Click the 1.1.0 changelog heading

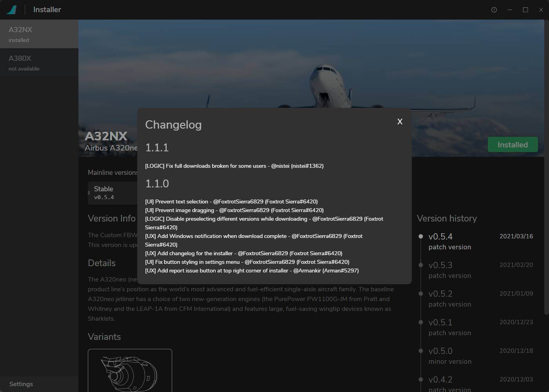(x=157, y=184)
